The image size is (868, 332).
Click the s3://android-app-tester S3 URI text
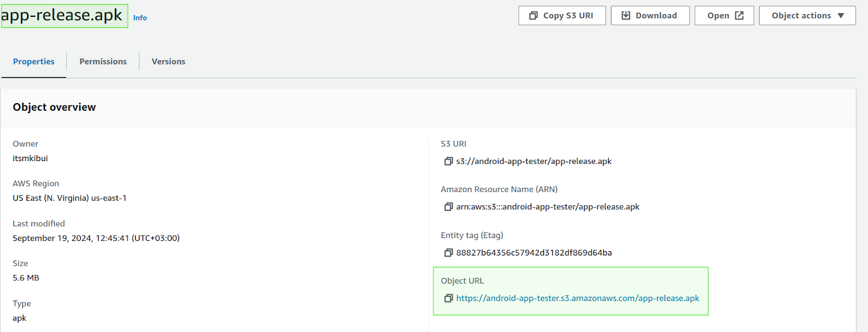point(533,161)
